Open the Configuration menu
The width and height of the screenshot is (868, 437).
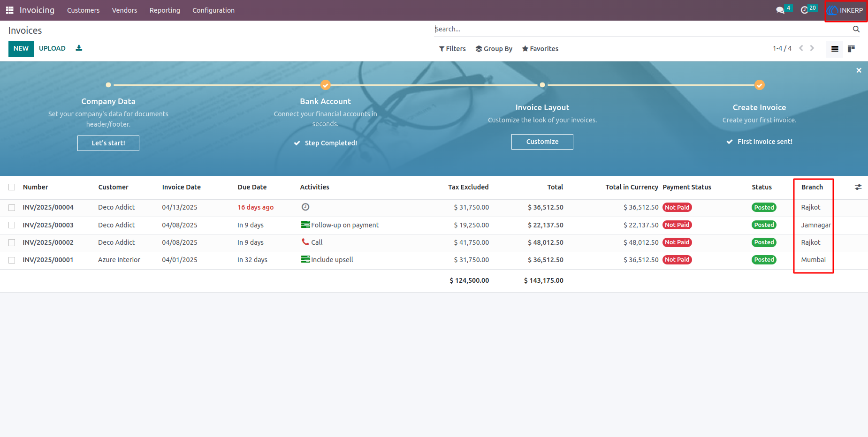tap(213, 10)
